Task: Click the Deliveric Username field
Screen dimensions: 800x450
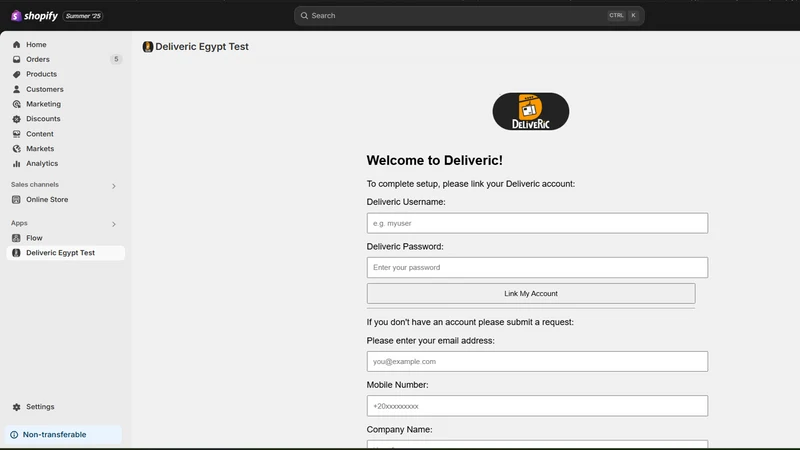Action: pos(537,223)
